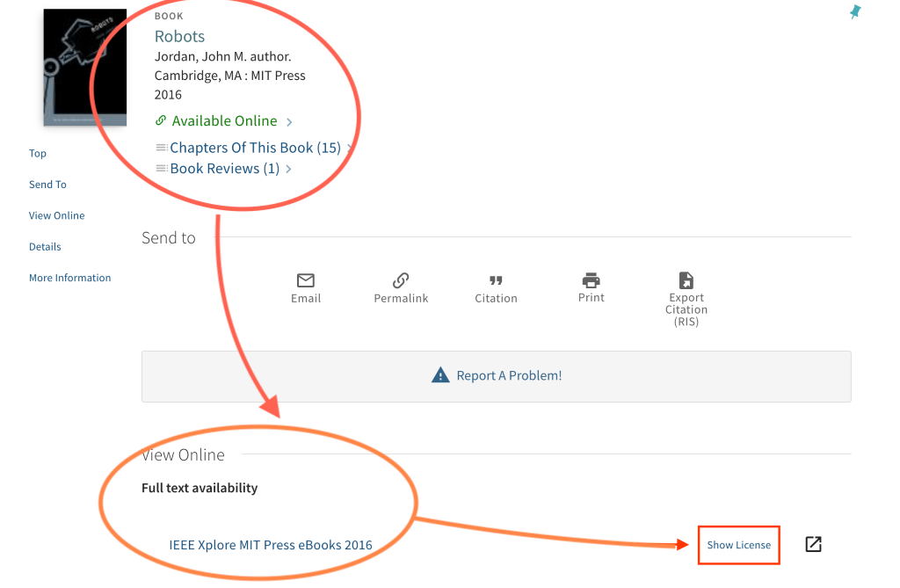Click the Full text availability heading
This screenshot has height=588, width=900.
(x=200, y=488)
